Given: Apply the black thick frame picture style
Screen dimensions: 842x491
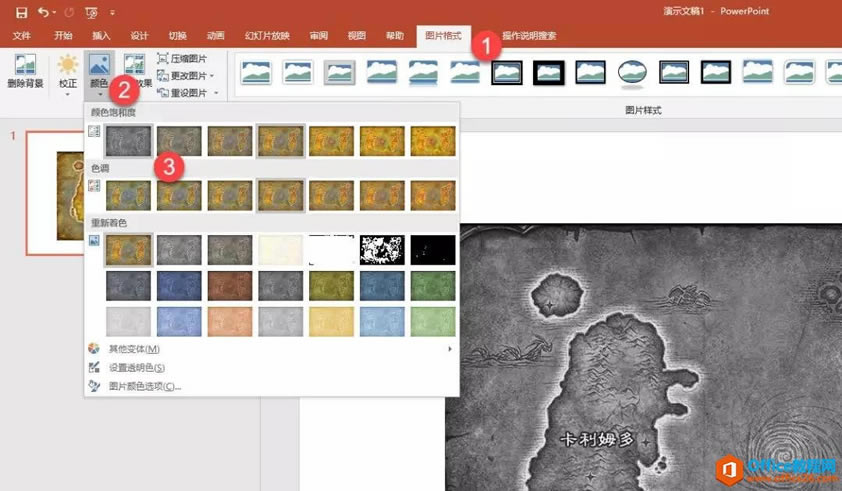Looking at the screenshot, I should [548, 72].
